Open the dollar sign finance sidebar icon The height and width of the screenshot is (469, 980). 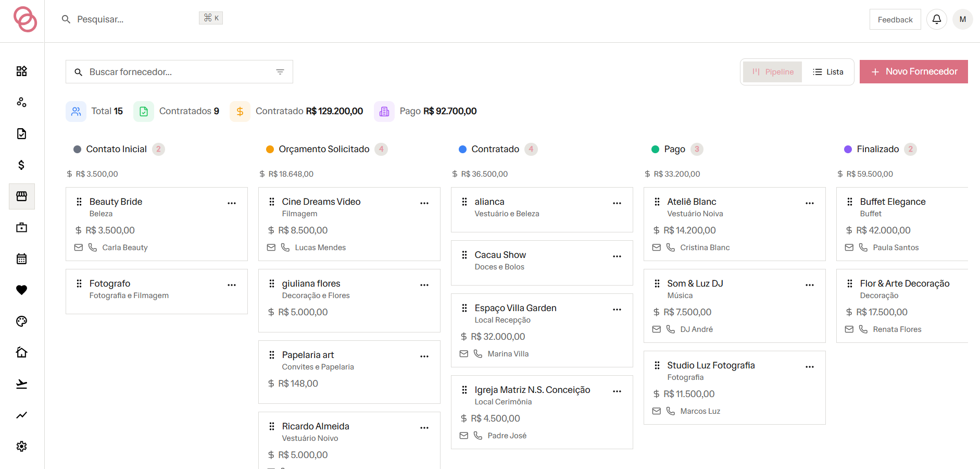point(21,165)
